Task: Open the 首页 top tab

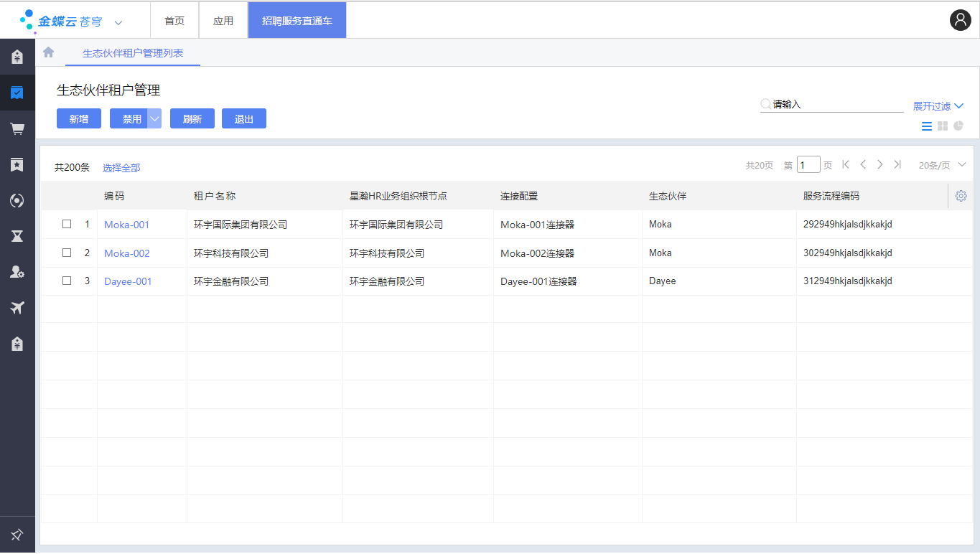Action: click(x=174, y=21)
